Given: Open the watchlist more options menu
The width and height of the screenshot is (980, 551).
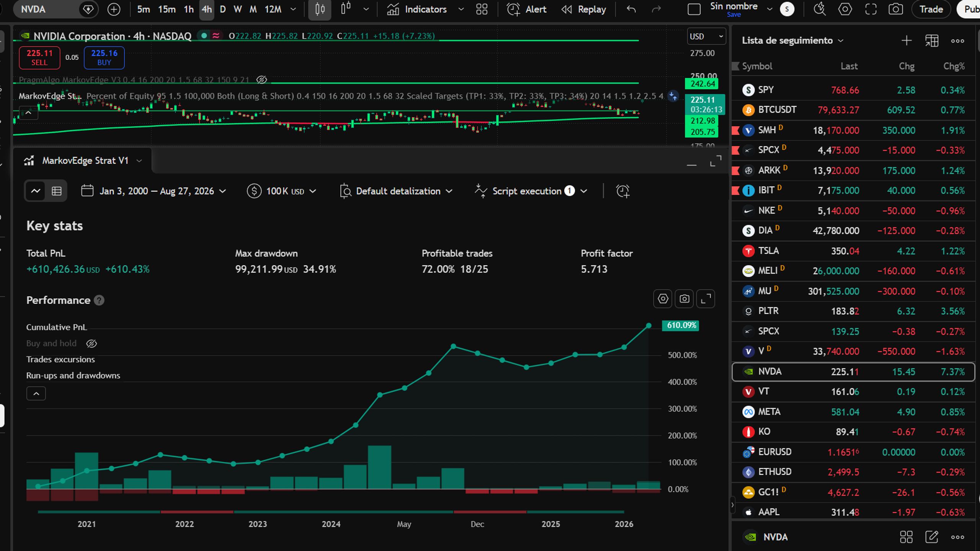Looking at the screenshot, I should [x=957, y=41].
